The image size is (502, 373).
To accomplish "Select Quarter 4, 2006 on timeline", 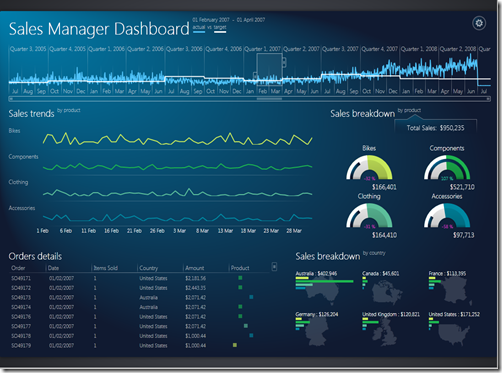I will pos(224,49).
